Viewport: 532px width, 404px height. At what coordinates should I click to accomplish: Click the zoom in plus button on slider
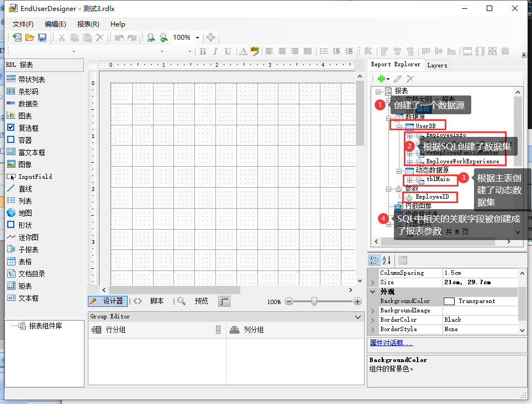click(x=357, y=301)
